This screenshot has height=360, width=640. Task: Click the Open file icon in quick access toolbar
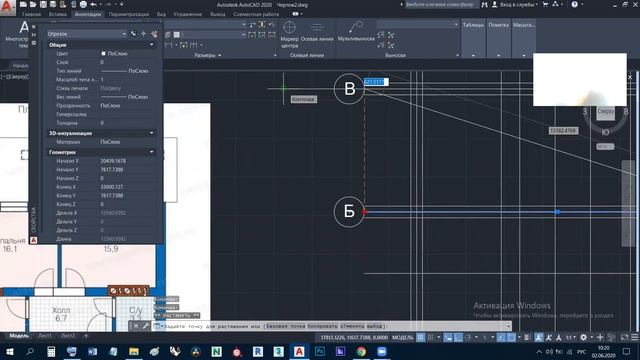[x=33, y=4]
